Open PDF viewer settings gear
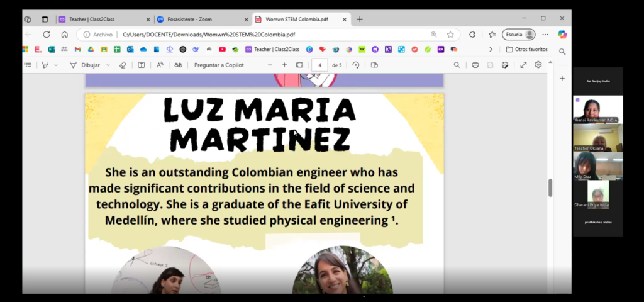Screen dimensions: 644x302 click(x=538, y=65)
